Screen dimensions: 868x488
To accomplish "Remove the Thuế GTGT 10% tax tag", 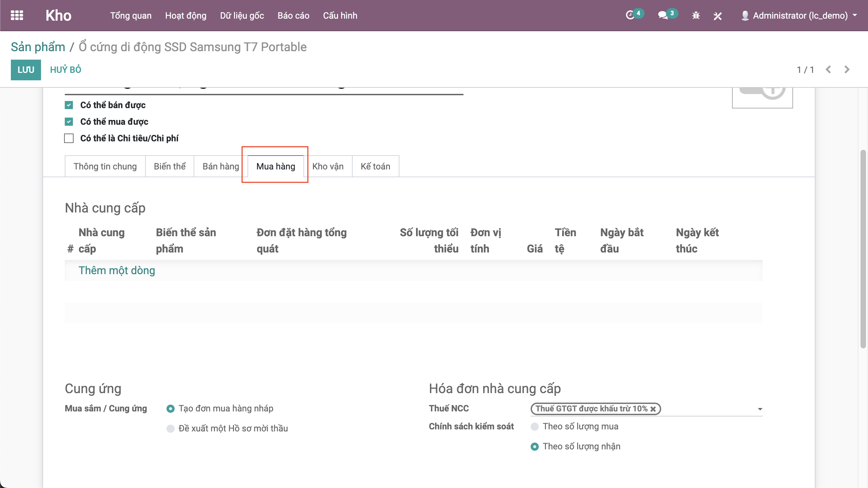I will coord(653,409).
